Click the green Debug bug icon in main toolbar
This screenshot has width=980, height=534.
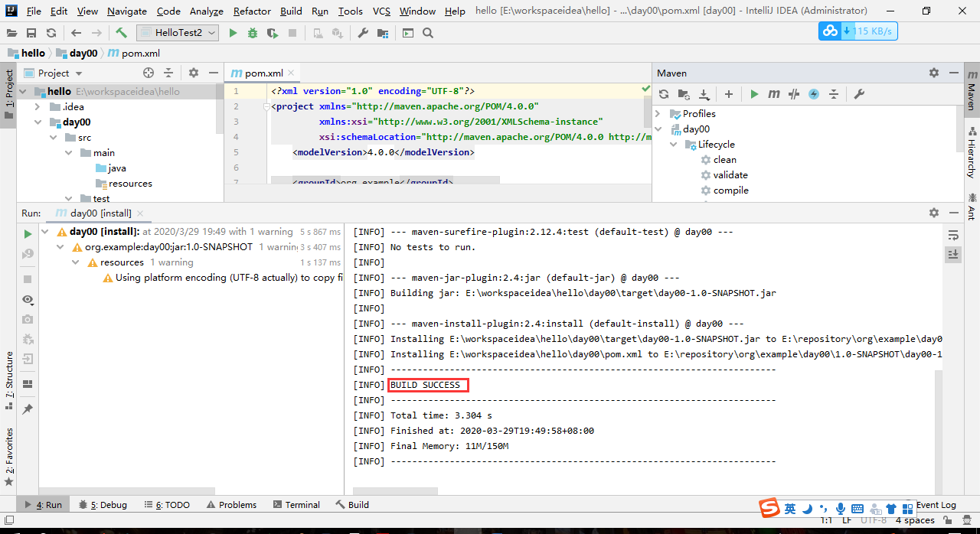pyautogui.click(x=253, y=33)
